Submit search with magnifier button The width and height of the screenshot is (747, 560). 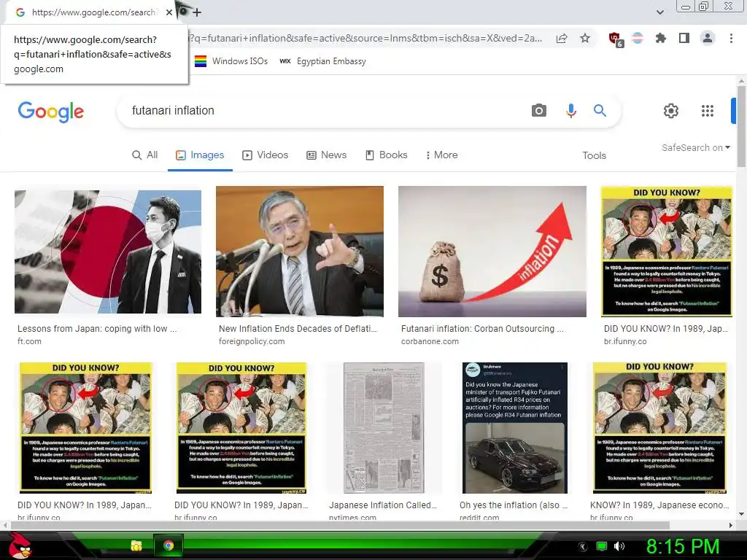(600, 111)
